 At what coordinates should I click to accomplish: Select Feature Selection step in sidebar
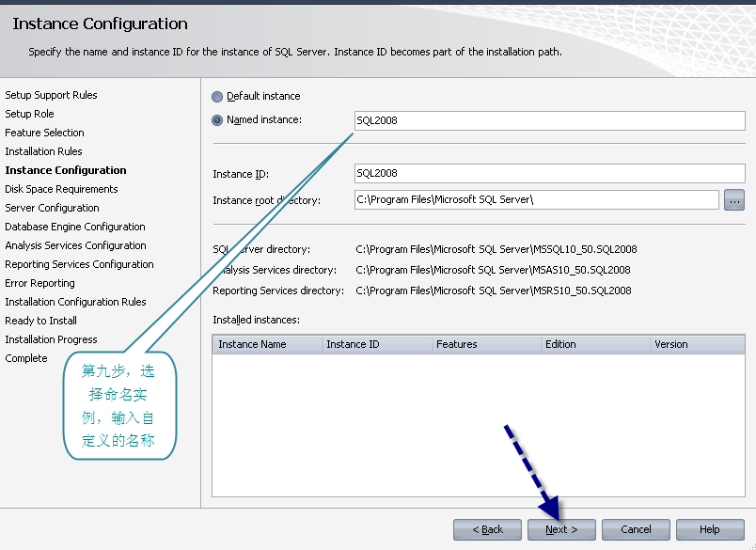point(44,133)
